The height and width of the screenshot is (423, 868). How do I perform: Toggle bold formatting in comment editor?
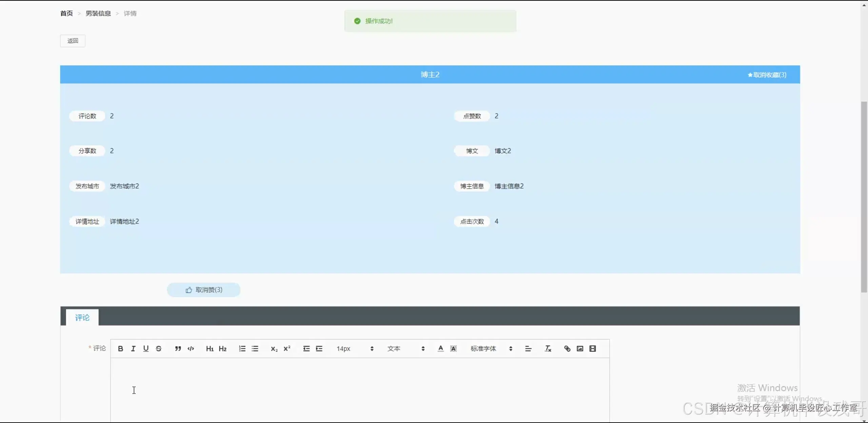pyautogui.click(x=120, y=348)
